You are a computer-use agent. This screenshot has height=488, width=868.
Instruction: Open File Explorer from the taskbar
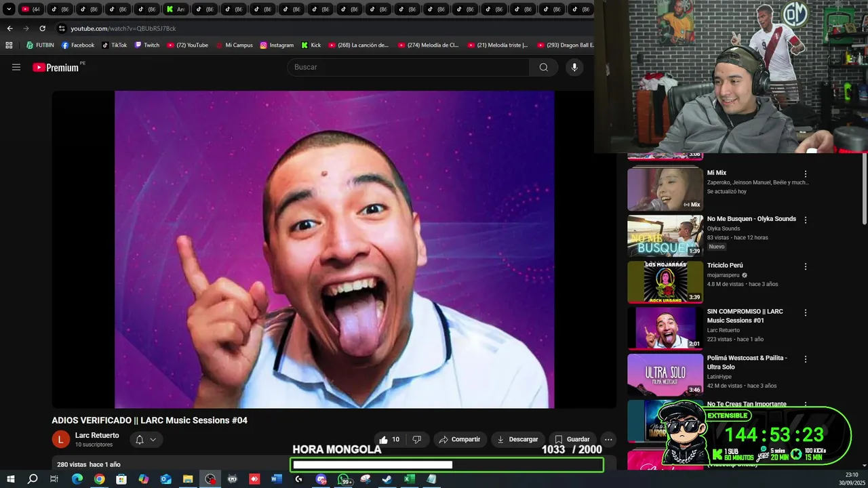pos(188,479)
